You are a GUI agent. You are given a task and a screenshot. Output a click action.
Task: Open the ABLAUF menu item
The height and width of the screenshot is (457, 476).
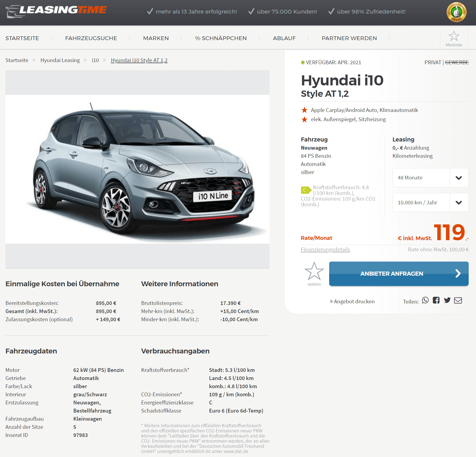(284, 38)
